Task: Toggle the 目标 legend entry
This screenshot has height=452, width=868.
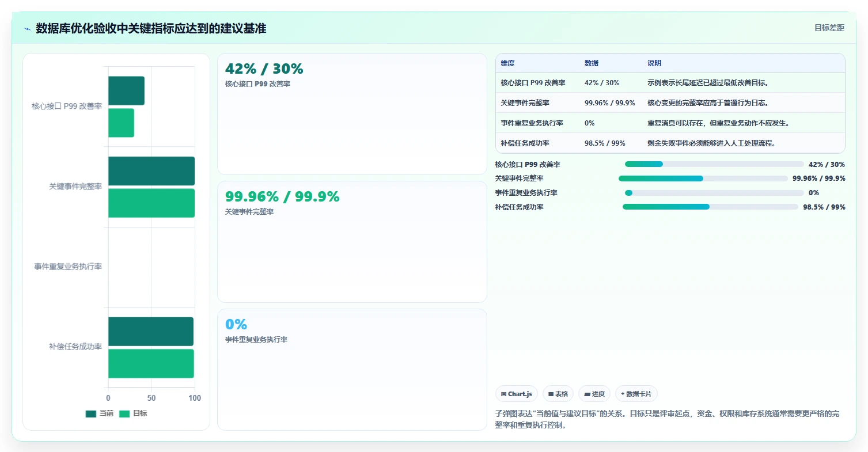Action: (133, 413)
